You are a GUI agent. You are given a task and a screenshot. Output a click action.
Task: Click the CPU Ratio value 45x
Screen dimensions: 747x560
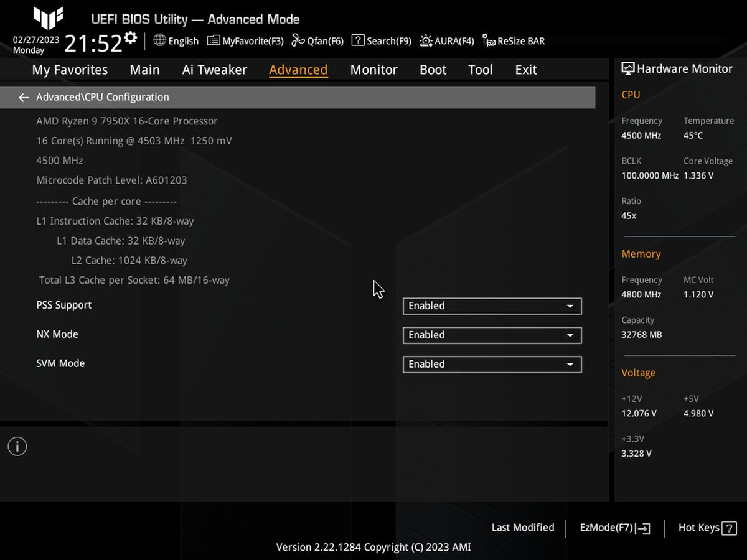coord(629,215)
